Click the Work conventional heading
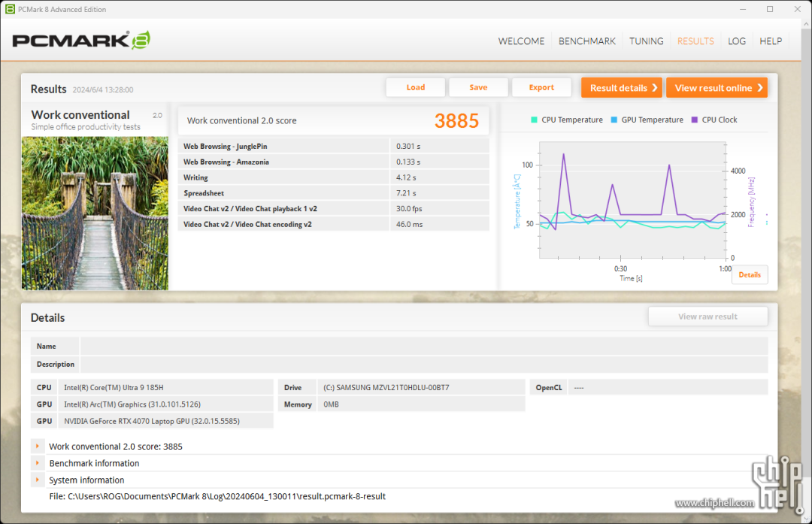 coord(80,114)
